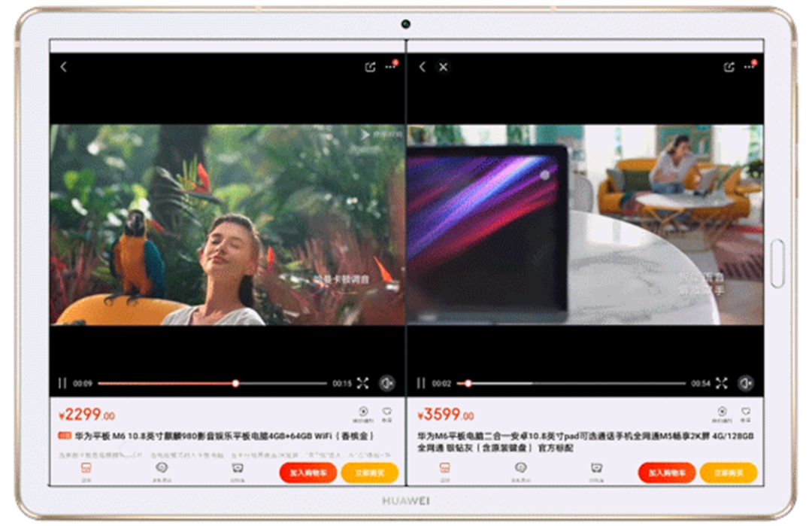Screen dimensions: 812x526
Task: Open the more-options menu in the left pane
Action: click(391, 65)
